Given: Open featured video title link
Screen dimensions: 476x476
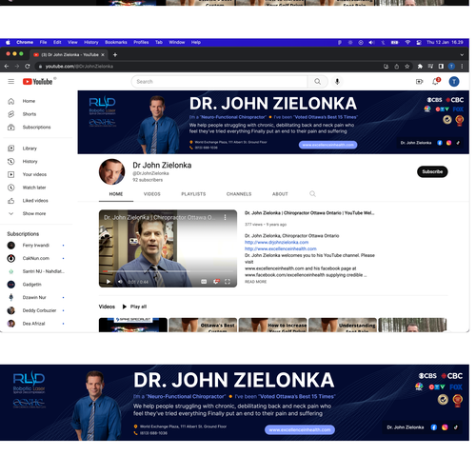Looking at the screenshot, I should pyautogui.click(x=309, y=213).
